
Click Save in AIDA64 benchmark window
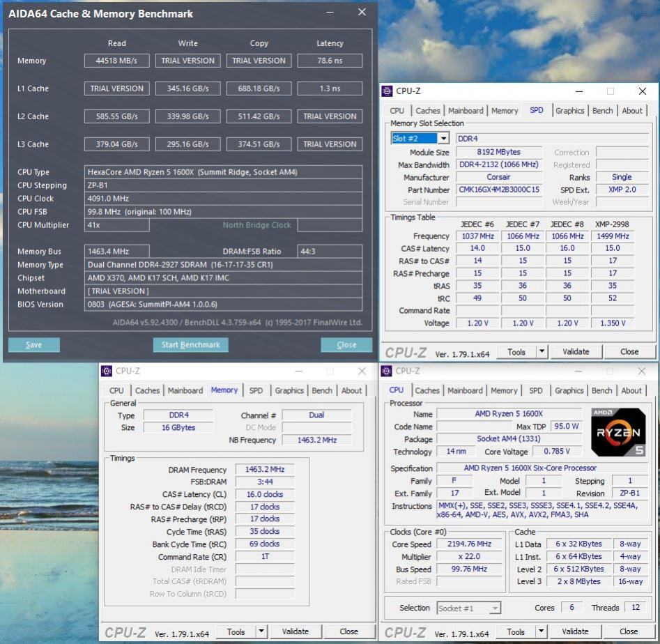pos(34,345)
